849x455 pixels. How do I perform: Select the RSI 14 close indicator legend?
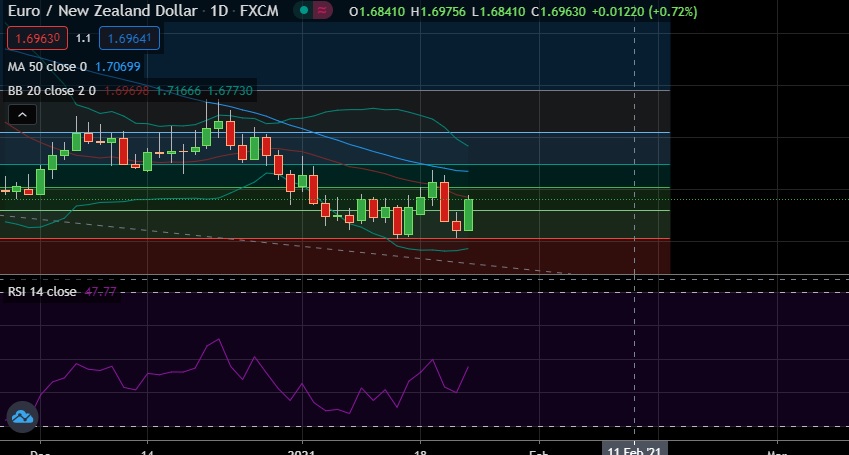[x=42, y=291]
